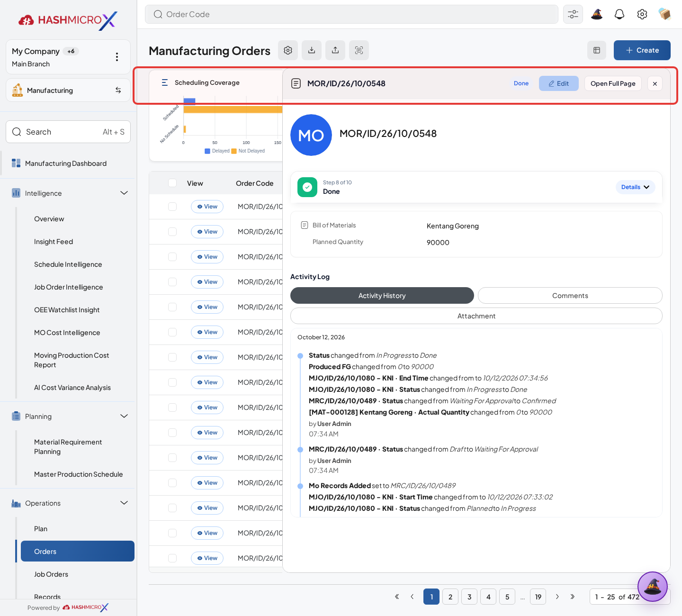
Task: Check the second order row checkbox
Action: click(172, 232)
